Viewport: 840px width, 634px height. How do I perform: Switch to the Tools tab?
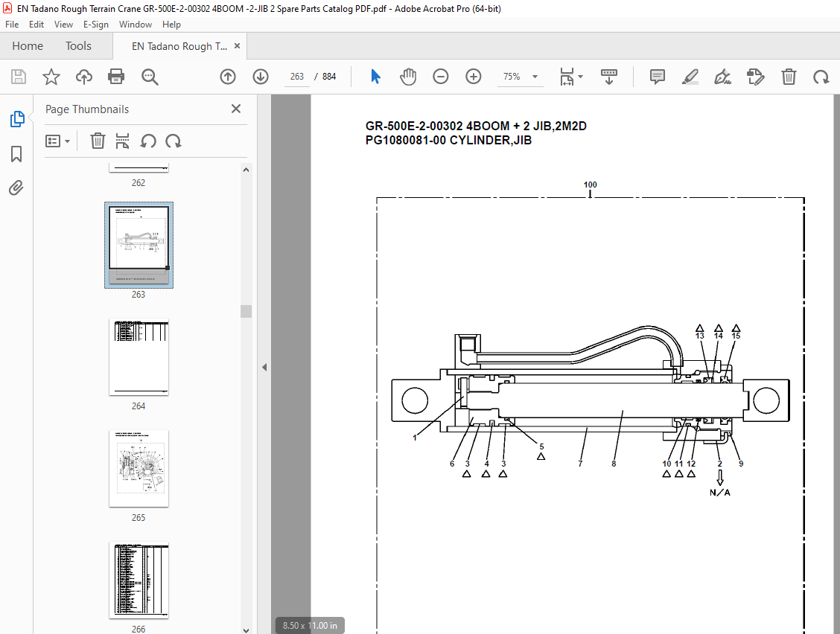click(x=78, y=46)
